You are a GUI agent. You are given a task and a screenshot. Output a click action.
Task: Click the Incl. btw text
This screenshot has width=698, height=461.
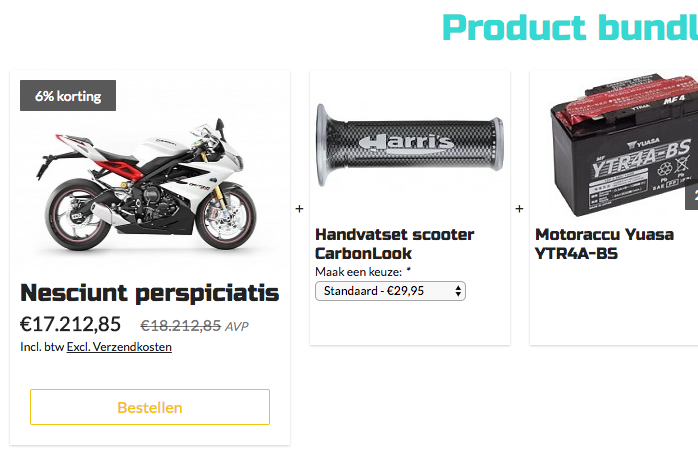click(x=42, y=347)
